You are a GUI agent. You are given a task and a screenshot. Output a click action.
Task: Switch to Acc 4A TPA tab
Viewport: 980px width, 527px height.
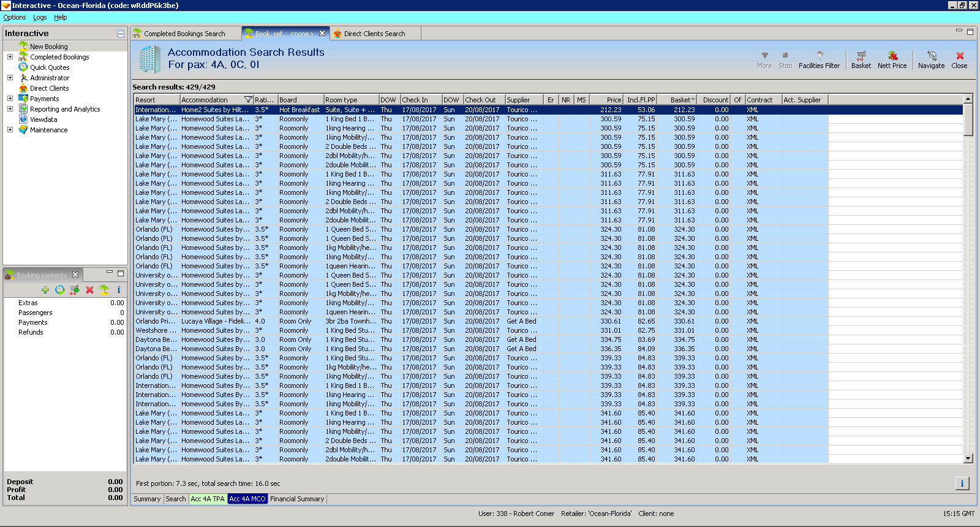[208, 499]
